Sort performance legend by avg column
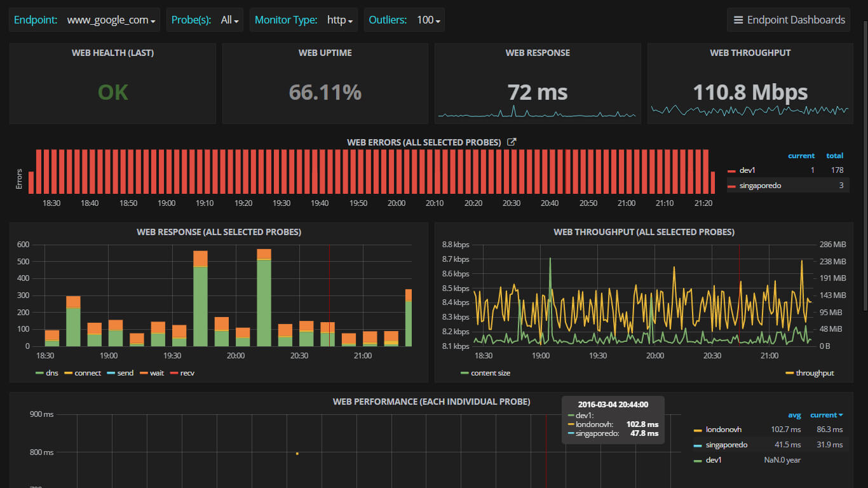 (794, 415)
